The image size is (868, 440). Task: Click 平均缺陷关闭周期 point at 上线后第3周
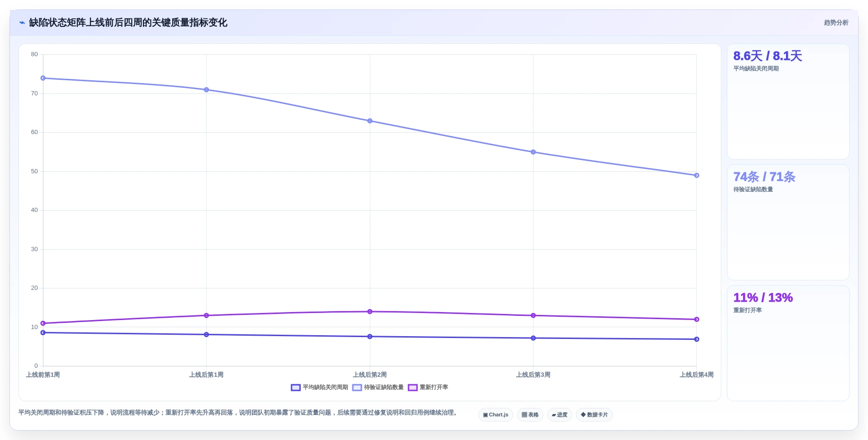533,338
